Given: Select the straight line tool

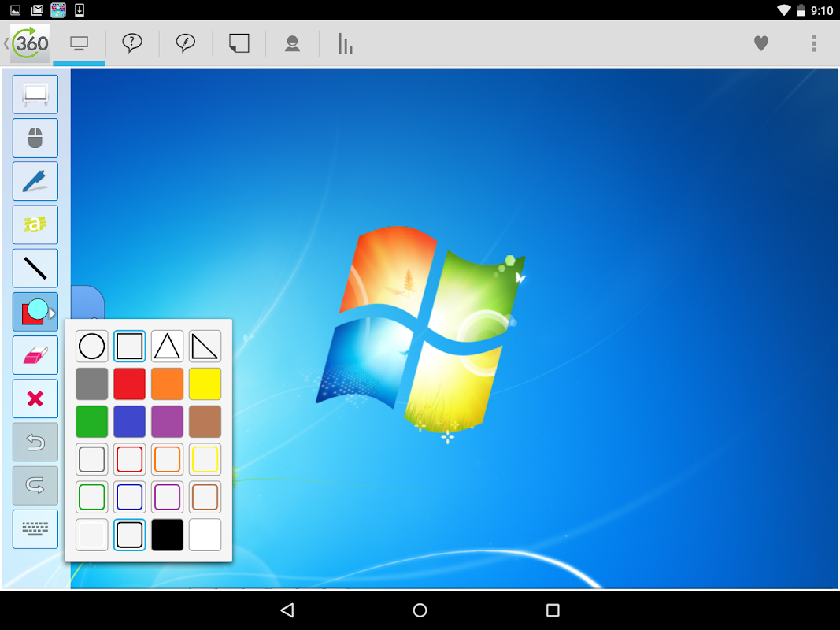Looking at the screenshot, I should click(x=35, y=268).
